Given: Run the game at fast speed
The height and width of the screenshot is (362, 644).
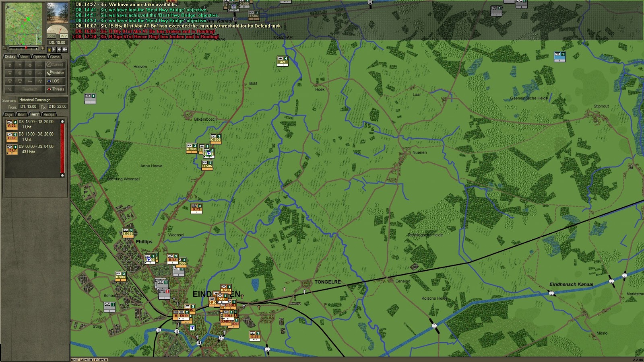Looking at the screenshot, I should 59,49.
